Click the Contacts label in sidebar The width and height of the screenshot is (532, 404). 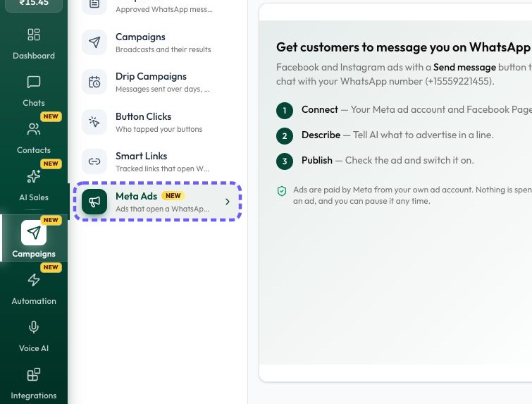(x=34, y=150)
